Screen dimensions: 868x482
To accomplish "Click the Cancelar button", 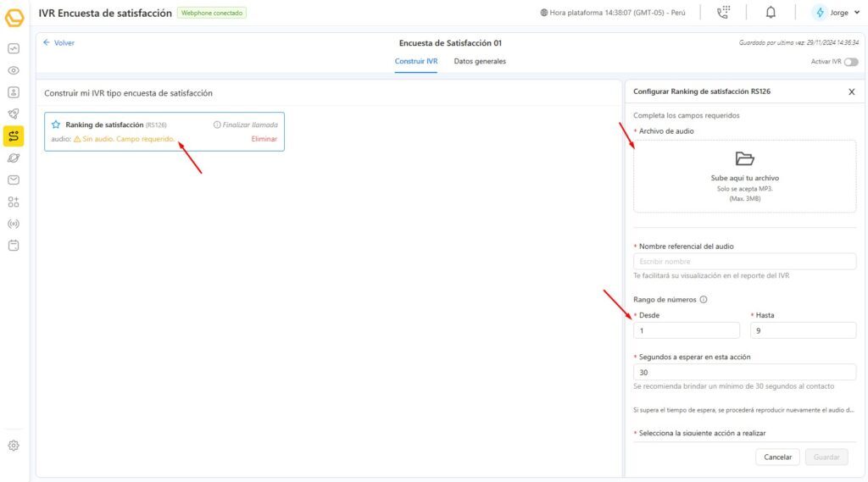I will pyautogui.click(x=777, y=457).
